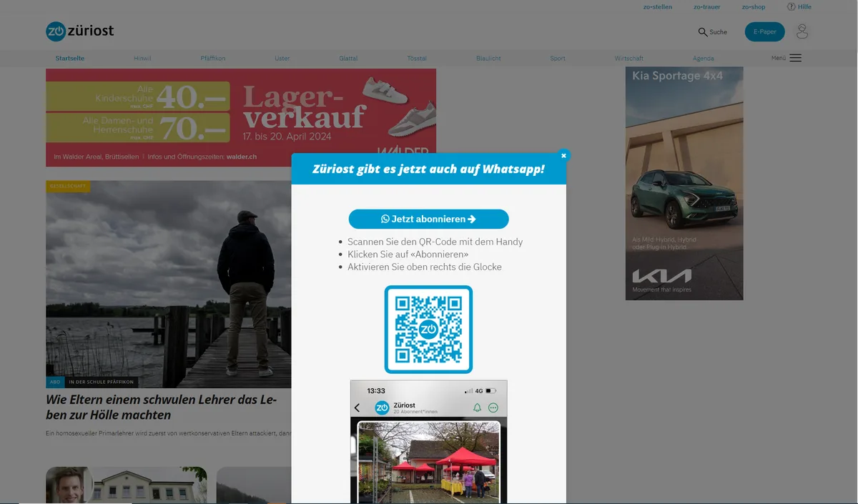Open the hamburger Menü icon

pyautogui.click(x=795, y=58)
